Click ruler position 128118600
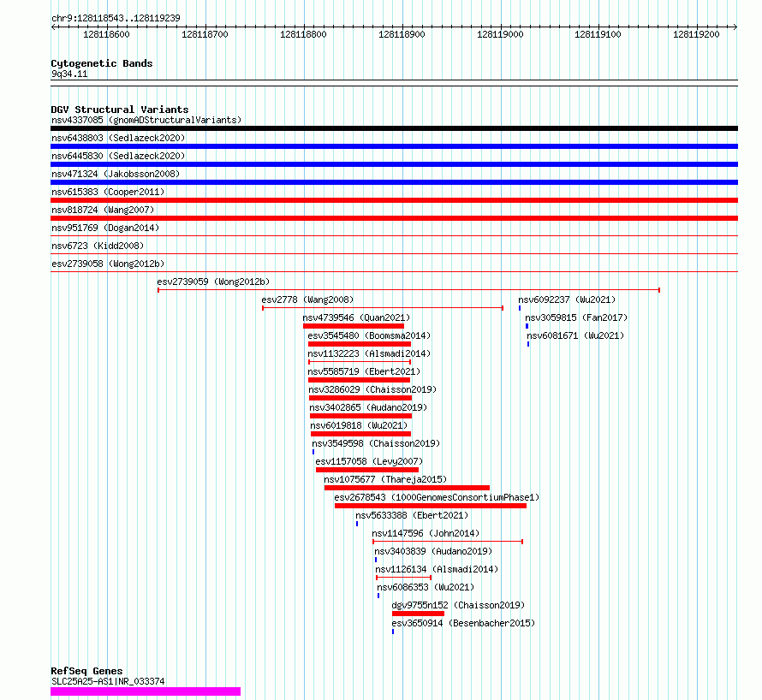This screenshot has height=700, width=762. pos(106,34)
